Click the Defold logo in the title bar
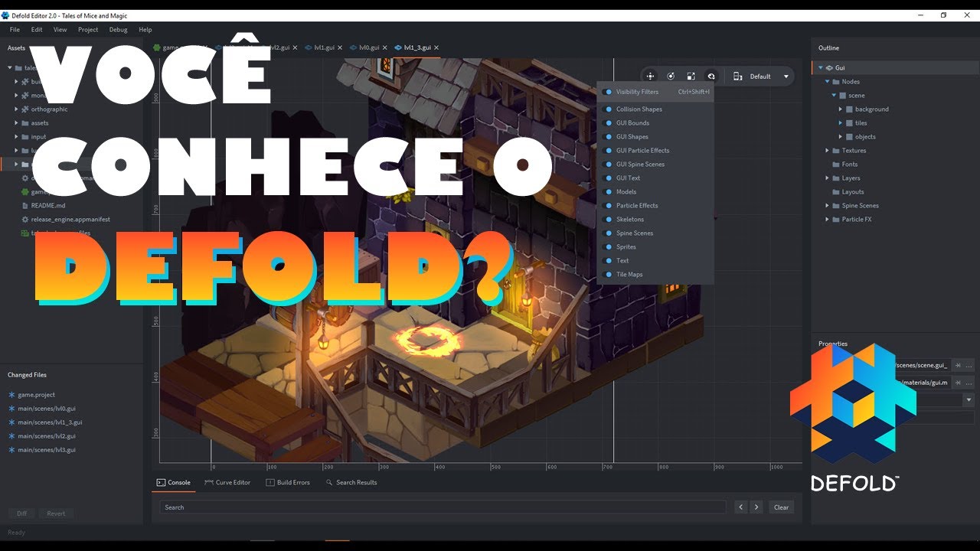This screenshot has width=980, height=551. 5,15
